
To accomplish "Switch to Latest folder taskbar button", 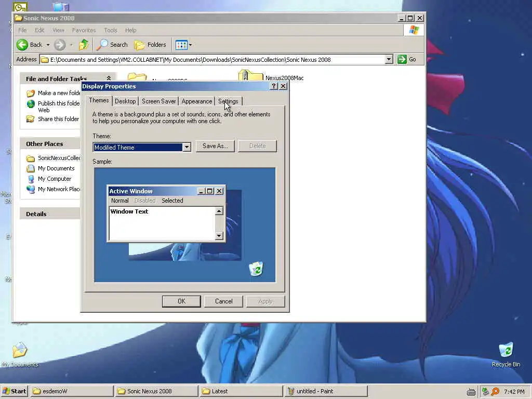I will click(x=241, y=391).
